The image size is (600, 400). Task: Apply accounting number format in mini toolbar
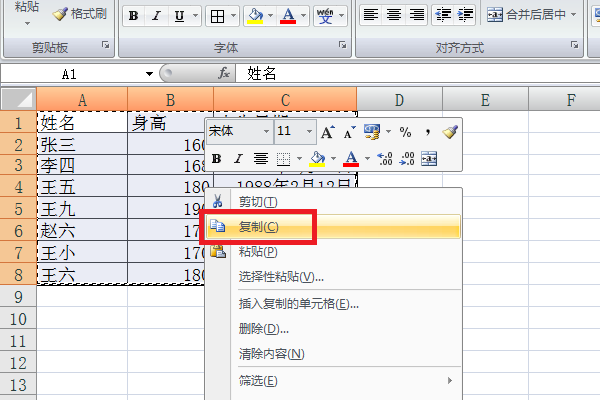[x=372, y=132]
